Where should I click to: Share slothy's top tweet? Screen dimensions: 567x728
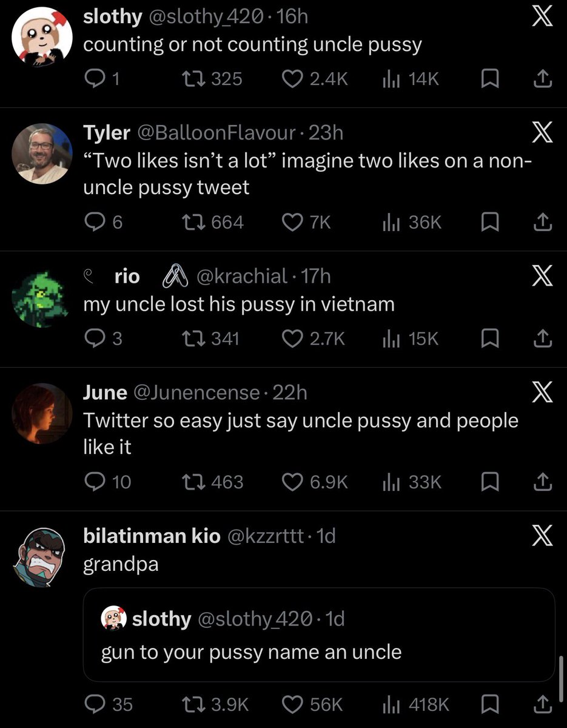click(542, 79)
